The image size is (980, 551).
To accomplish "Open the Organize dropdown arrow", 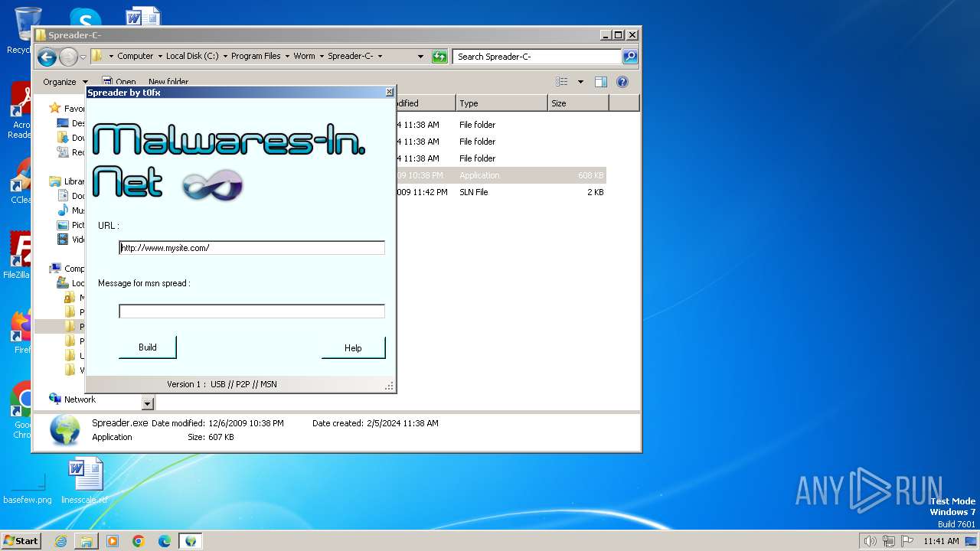I will (x=85, y=82).
